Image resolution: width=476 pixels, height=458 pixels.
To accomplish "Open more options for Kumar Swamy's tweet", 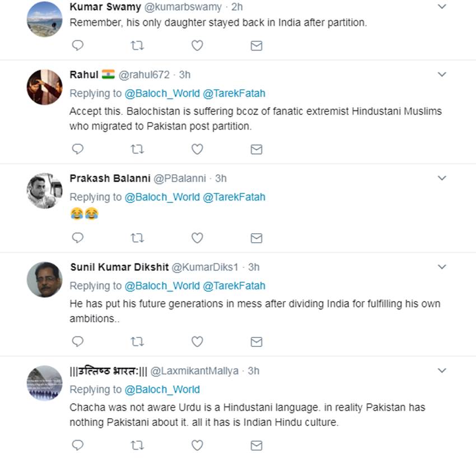I will [x=442, y=7].
